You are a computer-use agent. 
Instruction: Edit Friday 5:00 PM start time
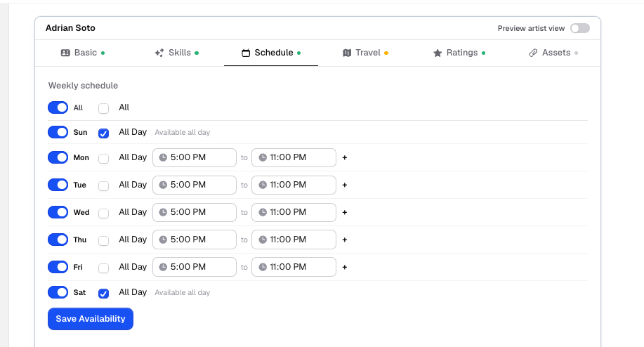195,268
